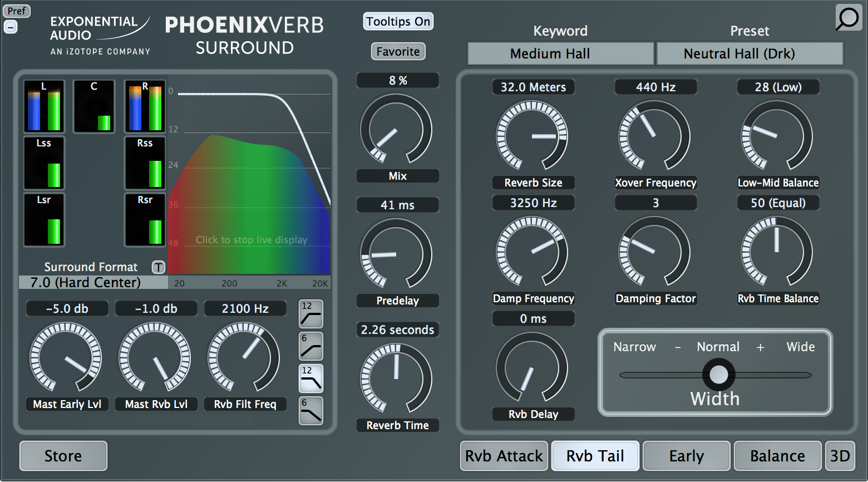Click the 2.26 seconds Reverb Time value field
The width and height of the screenshot is (868, 482).
point(397,329)
